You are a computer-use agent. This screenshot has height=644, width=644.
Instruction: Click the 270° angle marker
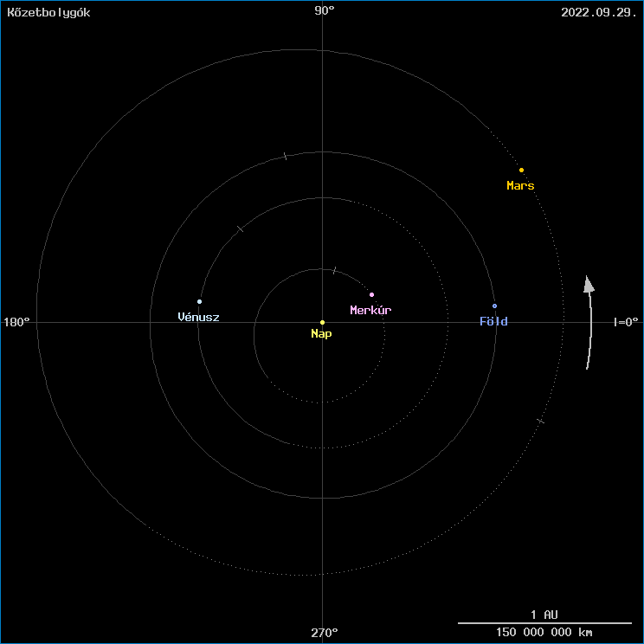pos(324,633)
